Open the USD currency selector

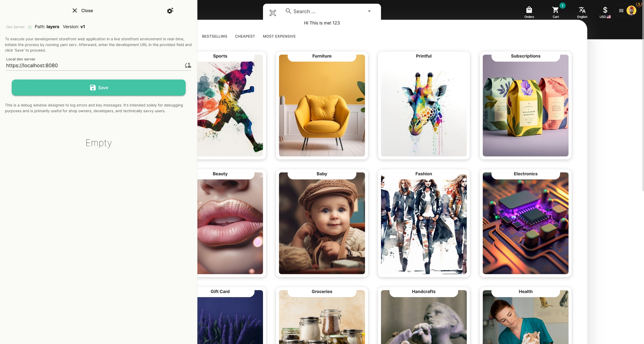click(x=605, y=12)
